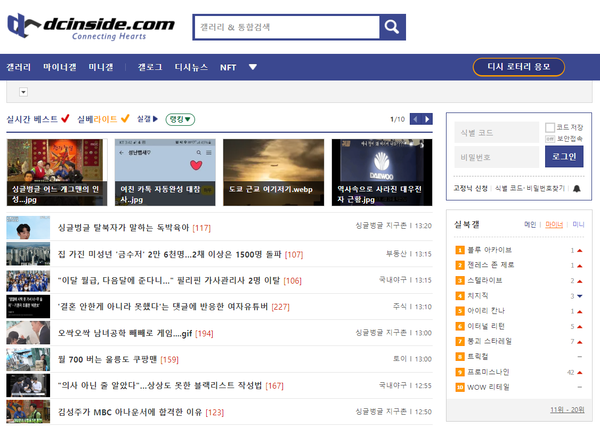Image resolution: width=600 pixels, height=427 pixels.
Task: Open rank 6 gallery 이터널 리턴
Action: point(486,326)
